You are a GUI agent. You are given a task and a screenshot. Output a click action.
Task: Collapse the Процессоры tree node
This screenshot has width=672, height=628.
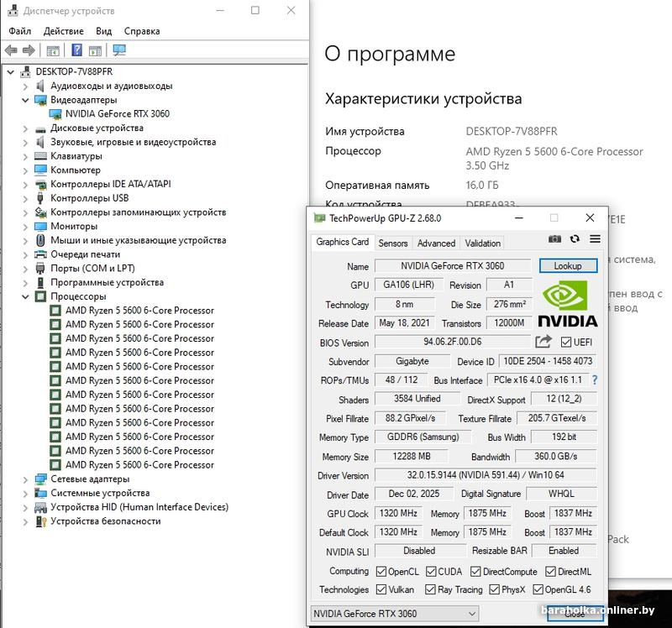tap(25, 296)
